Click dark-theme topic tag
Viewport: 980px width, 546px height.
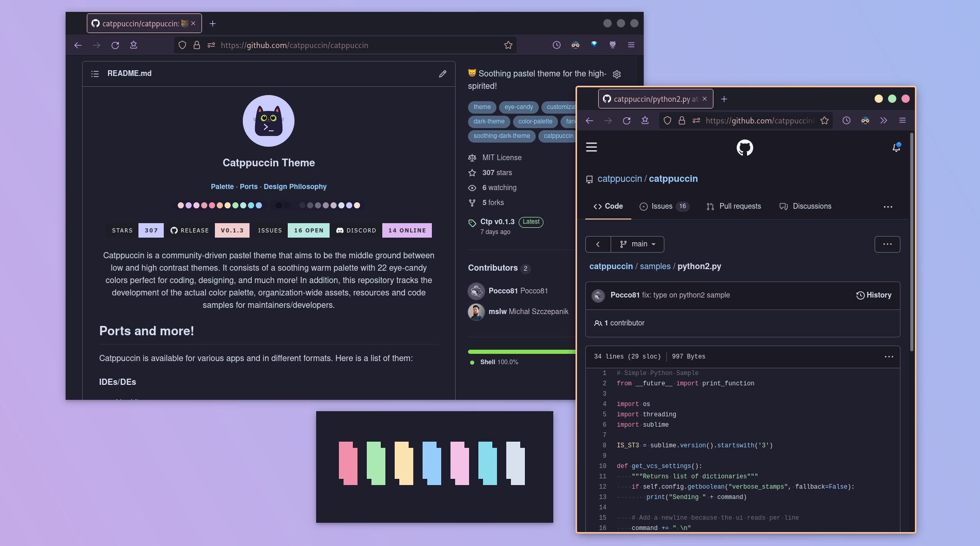coord(489,121)
